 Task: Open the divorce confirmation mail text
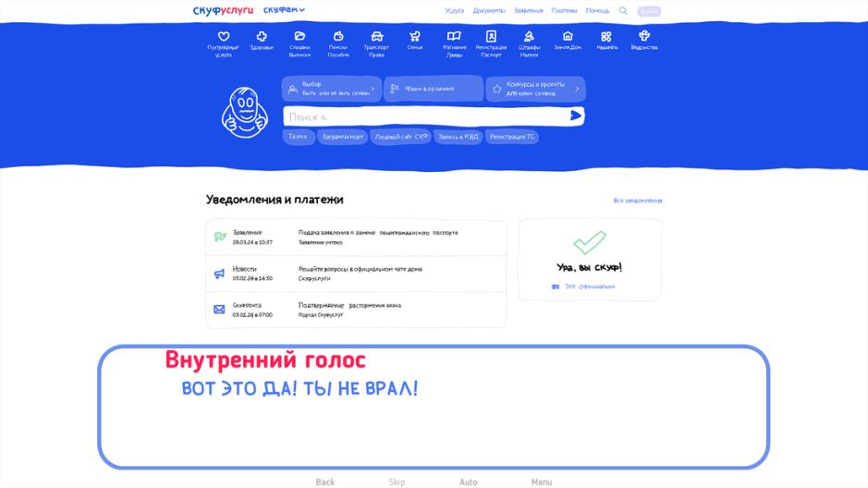point(349,305)
